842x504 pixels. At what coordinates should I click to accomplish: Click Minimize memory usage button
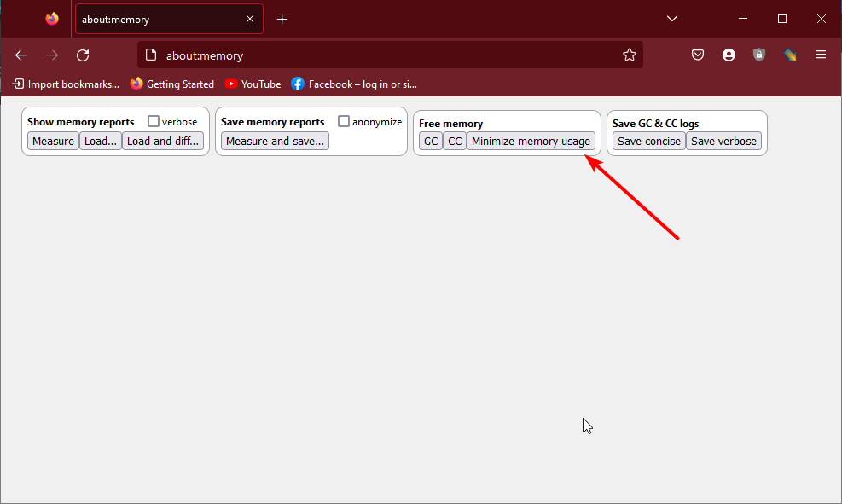(531, 142)
